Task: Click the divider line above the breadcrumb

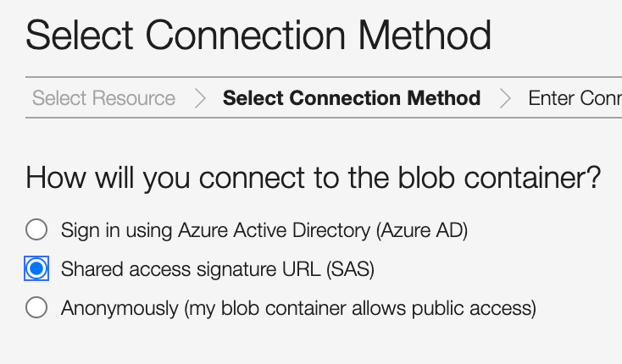Action: 322,76
